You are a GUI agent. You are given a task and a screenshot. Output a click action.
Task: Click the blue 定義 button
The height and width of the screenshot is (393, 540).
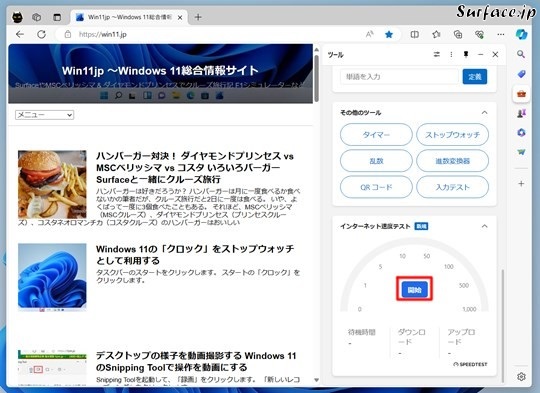click(475, 76)
